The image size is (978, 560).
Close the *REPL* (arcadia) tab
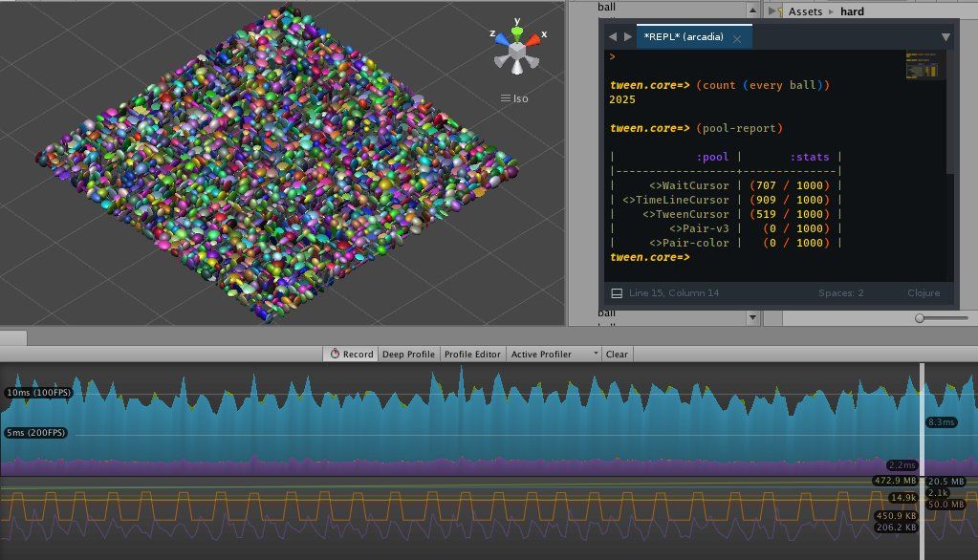pos(737,38)
